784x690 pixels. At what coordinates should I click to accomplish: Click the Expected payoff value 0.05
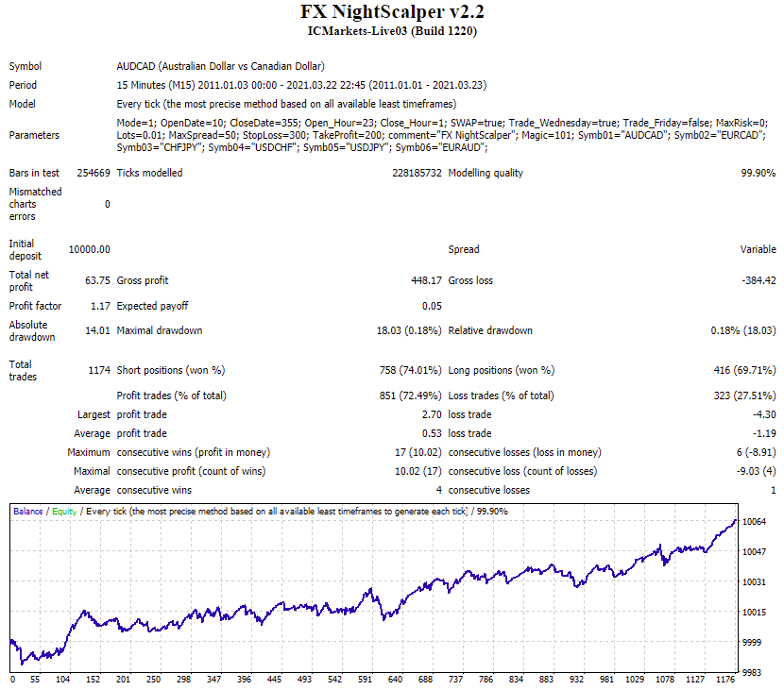pyautogui.click(x=432, y=306)
